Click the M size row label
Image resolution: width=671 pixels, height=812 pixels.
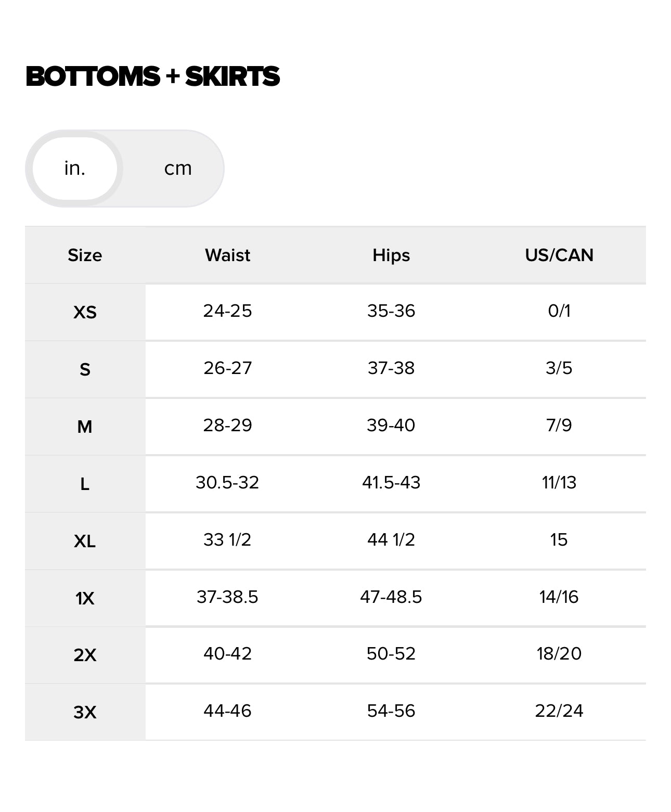(85, 427)
